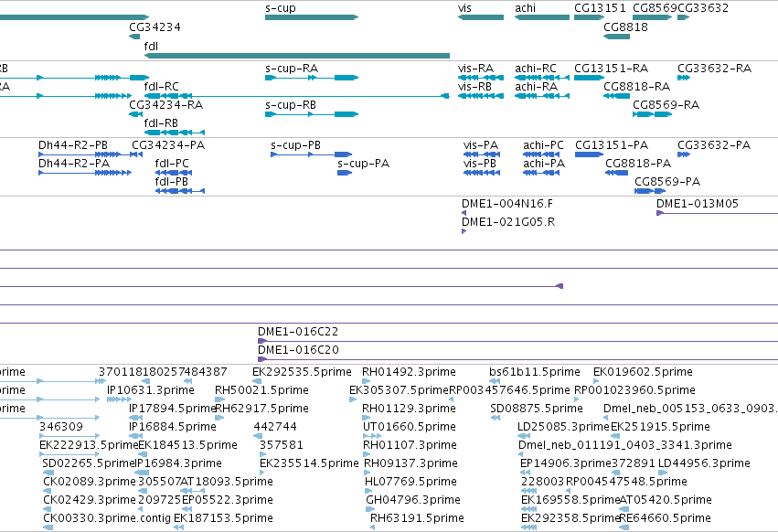778x532 pixels.
Task: Select the Dh44-R2-PB protein feature
Action: click(x=80, y=154)
